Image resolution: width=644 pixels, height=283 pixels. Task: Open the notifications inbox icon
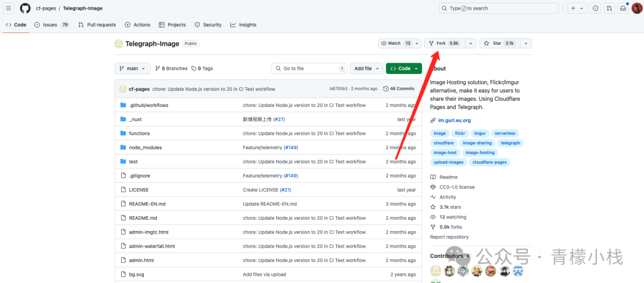tap(623, 8)
